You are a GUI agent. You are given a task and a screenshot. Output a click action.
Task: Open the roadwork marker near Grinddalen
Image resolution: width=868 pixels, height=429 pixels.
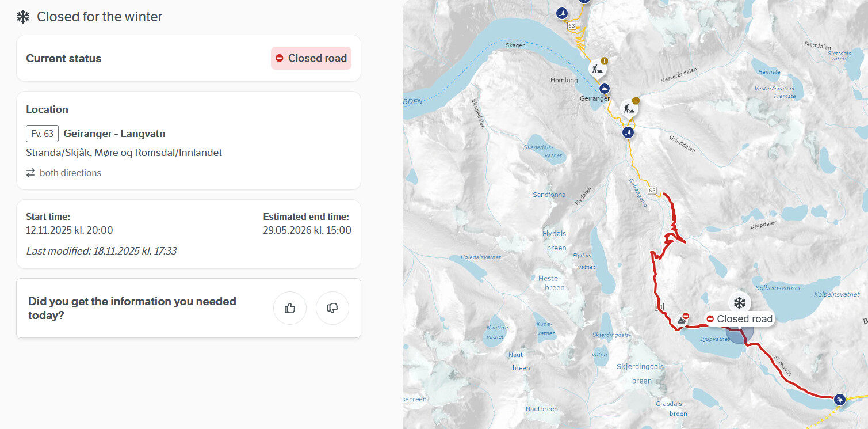(x=629, y=109)
